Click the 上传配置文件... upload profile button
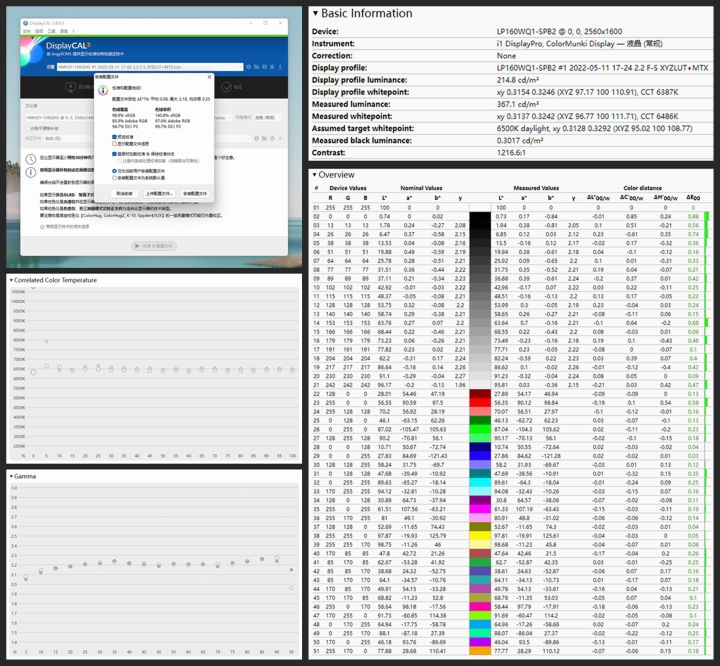The height and width of the screenshot is (666, 720). pos(159,193)
